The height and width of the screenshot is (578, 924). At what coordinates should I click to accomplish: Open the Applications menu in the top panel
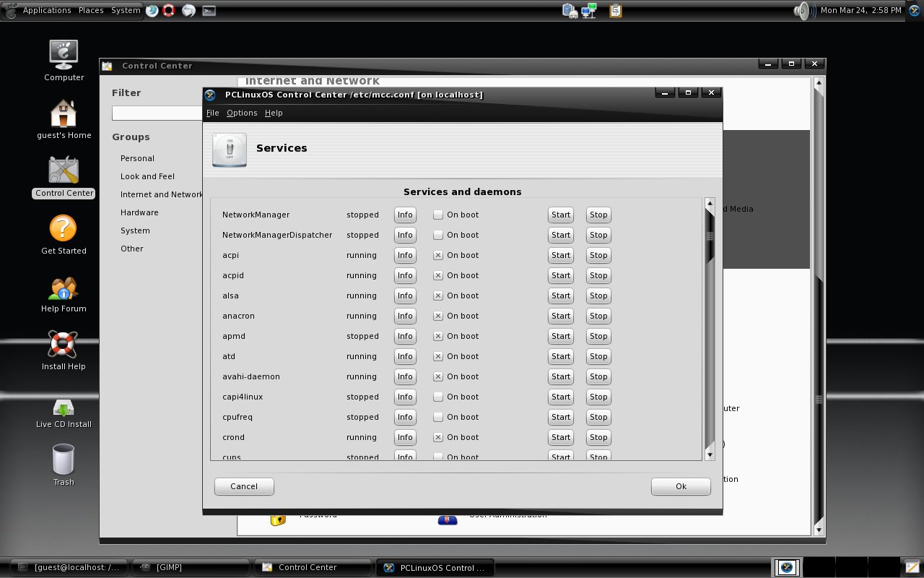tap(47, 10)
